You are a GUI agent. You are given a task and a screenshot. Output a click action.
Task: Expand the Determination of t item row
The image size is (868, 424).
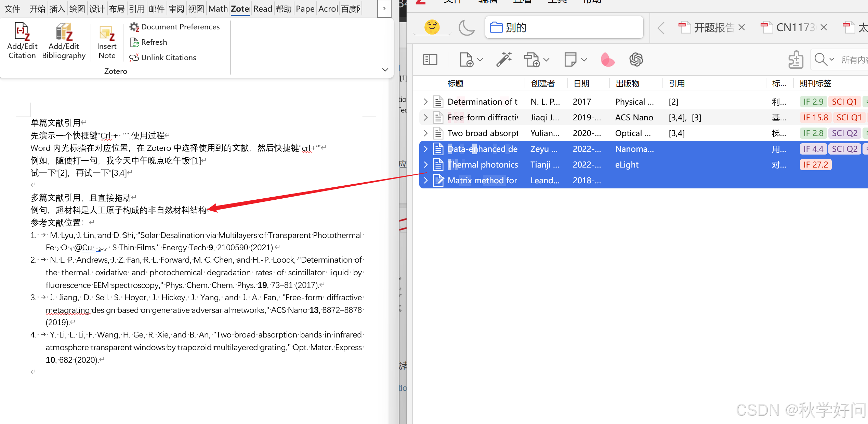[425, 102]
